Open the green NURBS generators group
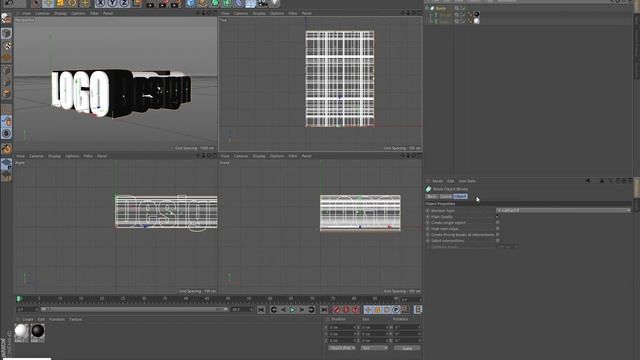This screenshot has width=640, height=360. coord(215,3)
